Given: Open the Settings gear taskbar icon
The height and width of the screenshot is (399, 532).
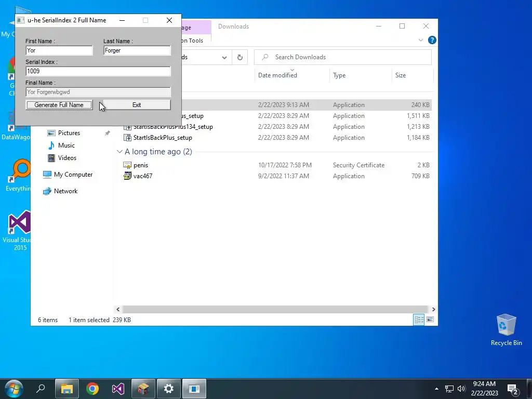Looking at the screenshot, I should coord(169,389).
